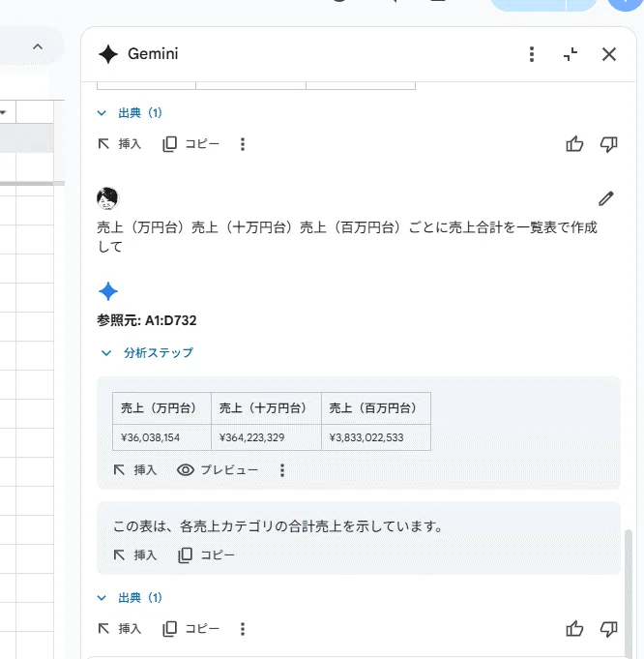The image size is (644, 659).
Task: Click the user avatar above the prompt
Action: click(x=107, y=198)
